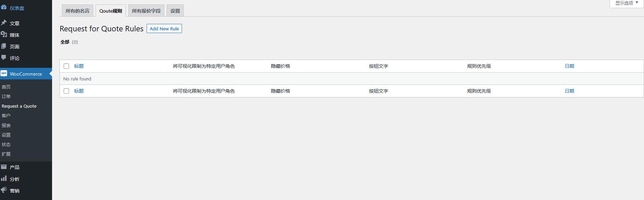The width and height of the screenshot is (644, 200).
Task: Click the Products archive icon
Action: click(x=4, y=167)
